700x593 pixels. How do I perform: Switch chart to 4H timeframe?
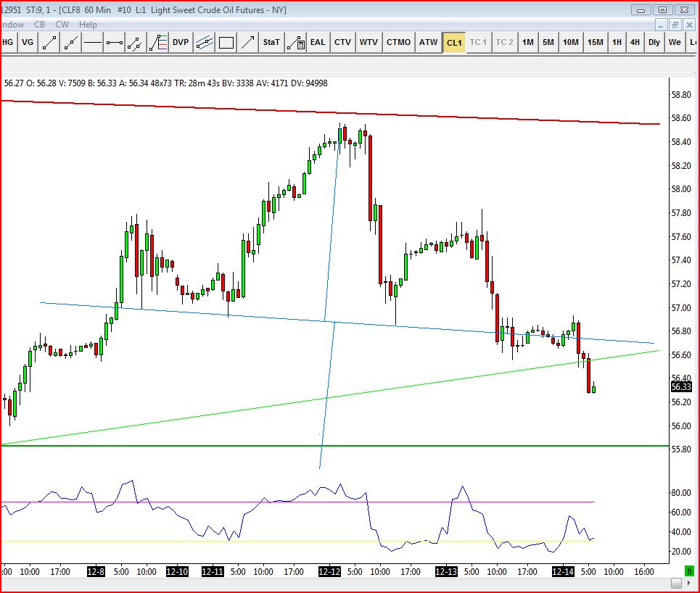coord(635,42)
